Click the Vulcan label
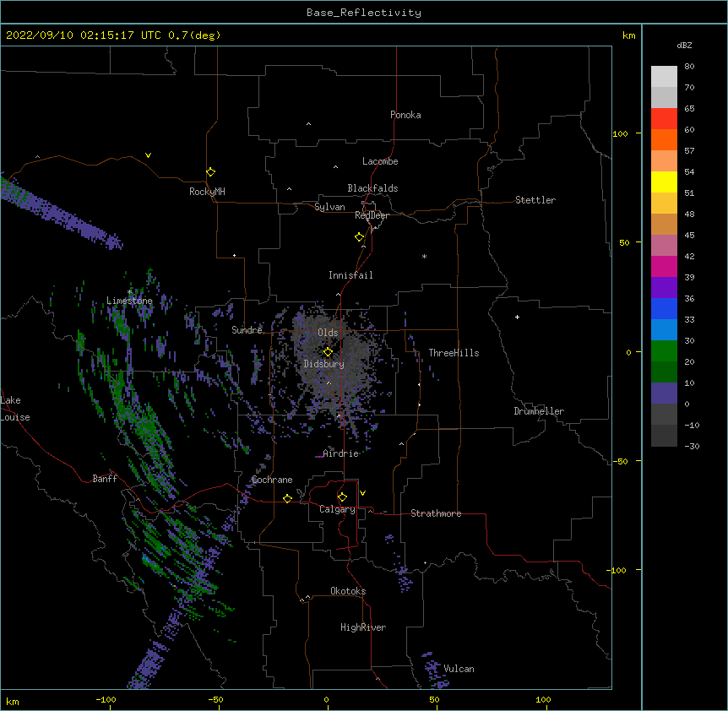728x711 pixels. 459,669
